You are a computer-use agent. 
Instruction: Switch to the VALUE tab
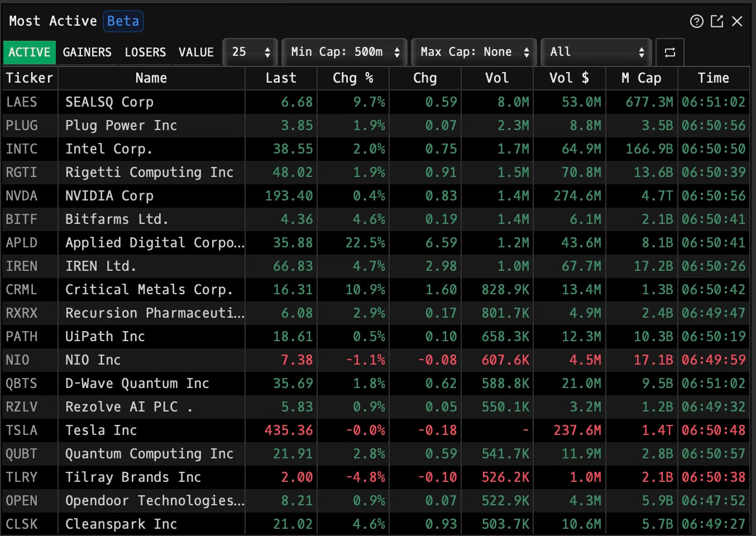(x=196, y=52)
